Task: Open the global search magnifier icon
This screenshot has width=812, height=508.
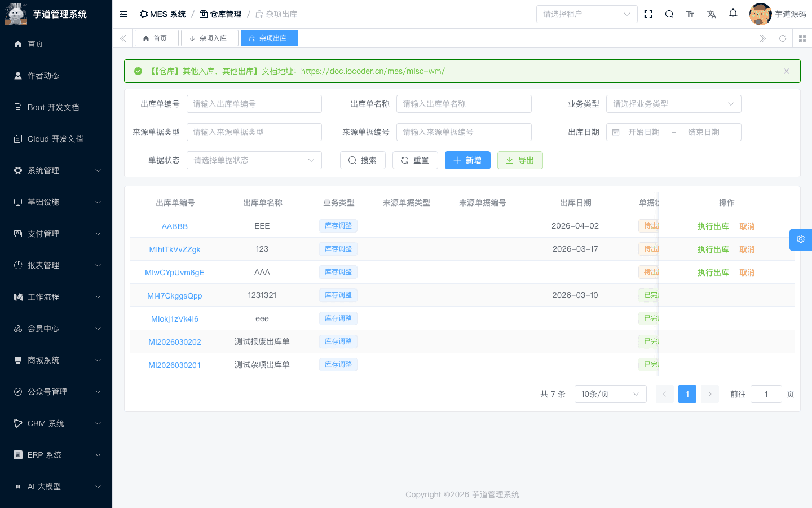Action: 669,14
